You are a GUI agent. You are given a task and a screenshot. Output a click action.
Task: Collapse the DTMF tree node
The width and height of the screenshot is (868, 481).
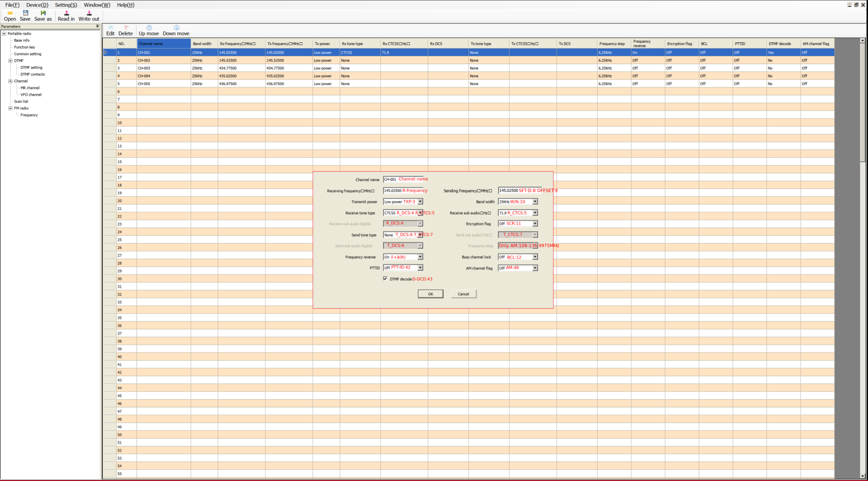[10, 61]
